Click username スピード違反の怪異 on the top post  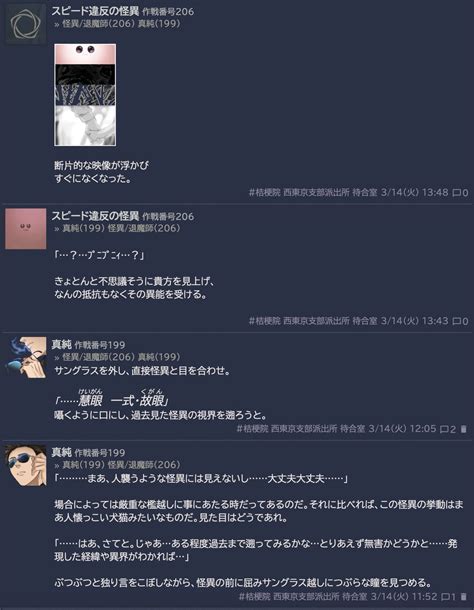point(95,11)
